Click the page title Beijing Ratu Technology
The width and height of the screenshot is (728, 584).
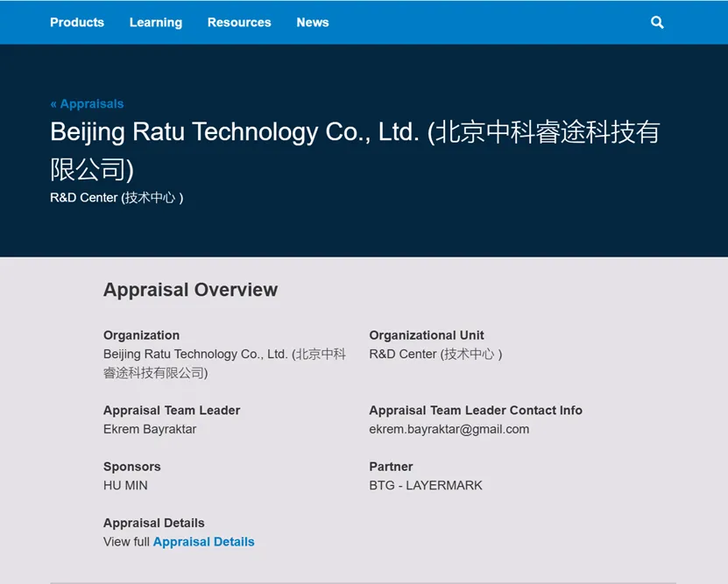click(x=355, y=151)
